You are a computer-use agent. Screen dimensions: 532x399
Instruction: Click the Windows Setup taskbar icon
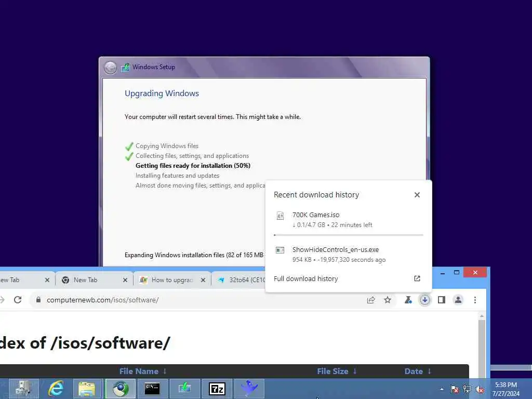184,389
